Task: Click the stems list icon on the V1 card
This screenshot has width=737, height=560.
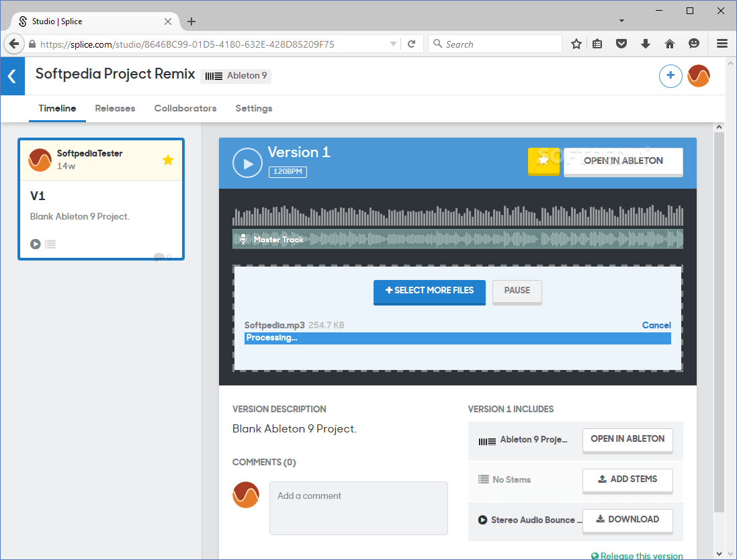Action: point(50,244)
